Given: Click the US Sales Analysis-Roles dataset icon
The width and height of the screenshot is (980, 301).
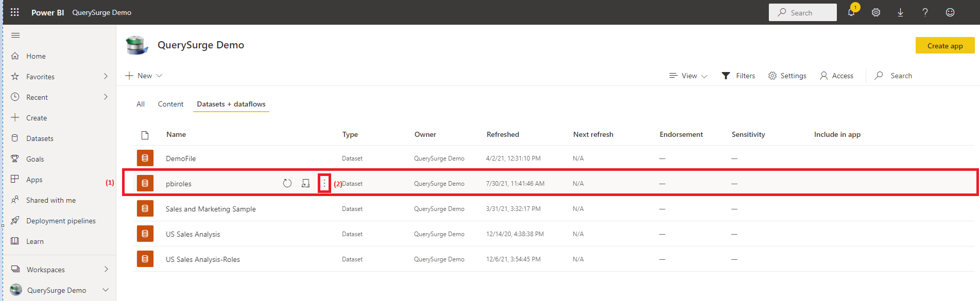Looking at the screenshot, I should pyautogui.click(x=145, y=259).
